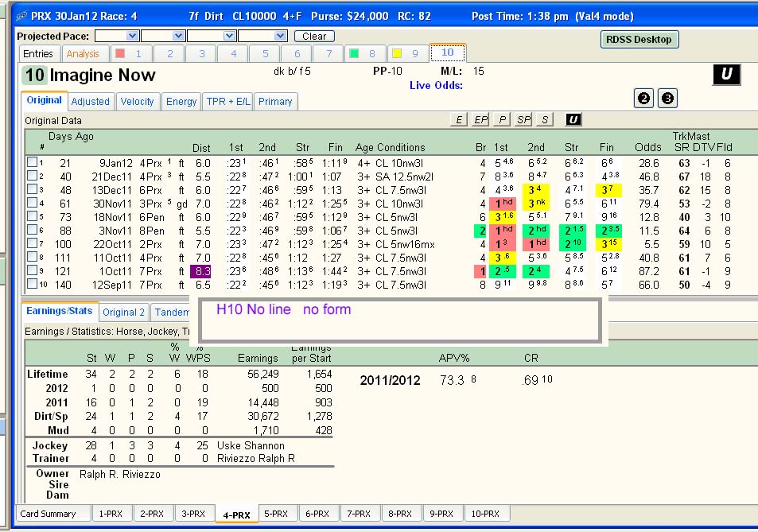758x532 pixels.
Task: Select horse tab 7
Action: (x=328, y=53)
